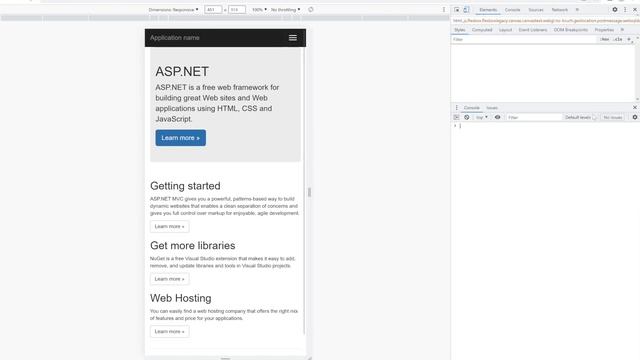Select the DOM Breakpoints tab

[571, 30]
